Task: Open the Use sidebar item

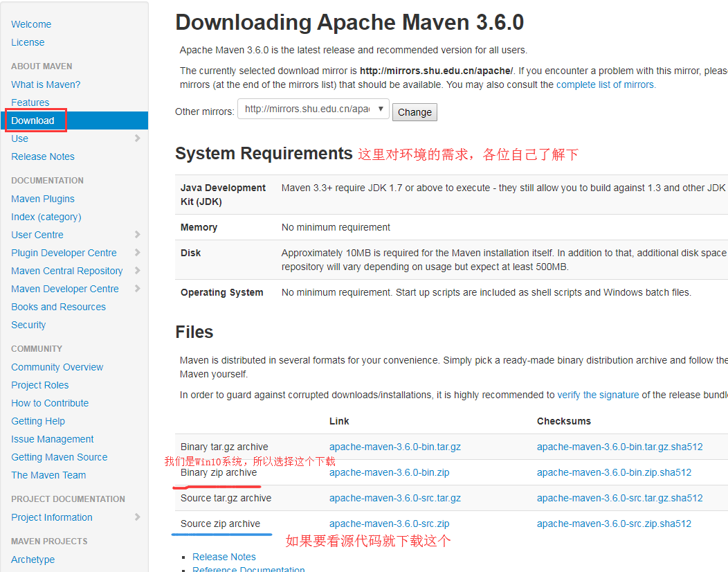Action: coord(19,138)
